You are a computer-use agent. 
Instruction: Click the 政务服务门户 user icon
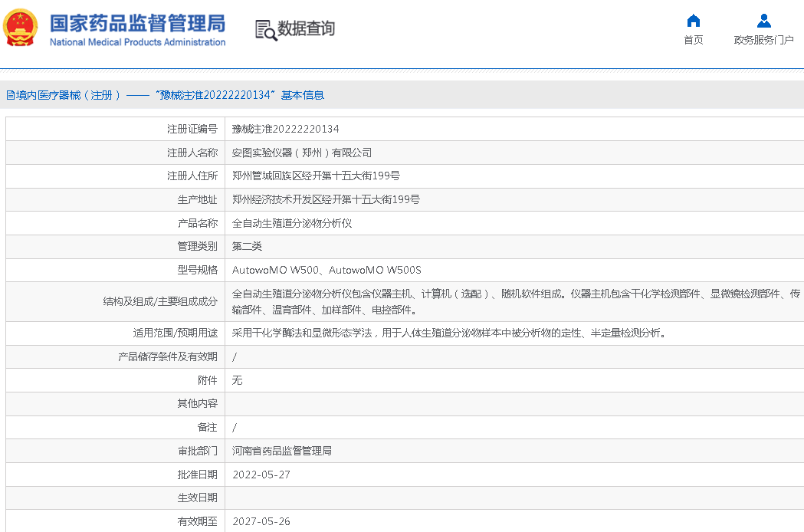(x=763, y=21)
